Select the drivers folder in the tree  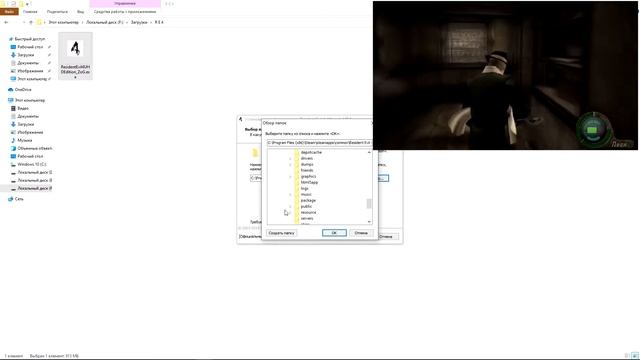[307, 158]
